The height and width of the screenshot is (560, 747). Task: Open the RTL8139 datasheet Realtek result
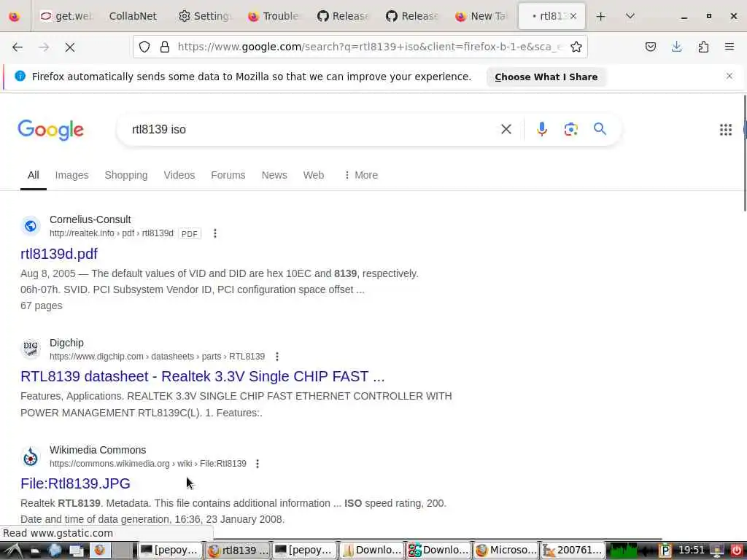coord(203,376)
